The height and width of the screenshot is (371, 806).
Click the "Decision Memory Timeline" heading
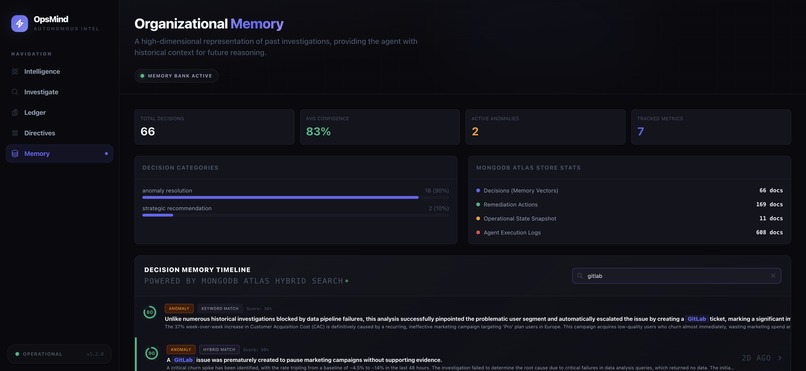pyautogui.click(x=197, y=270)
